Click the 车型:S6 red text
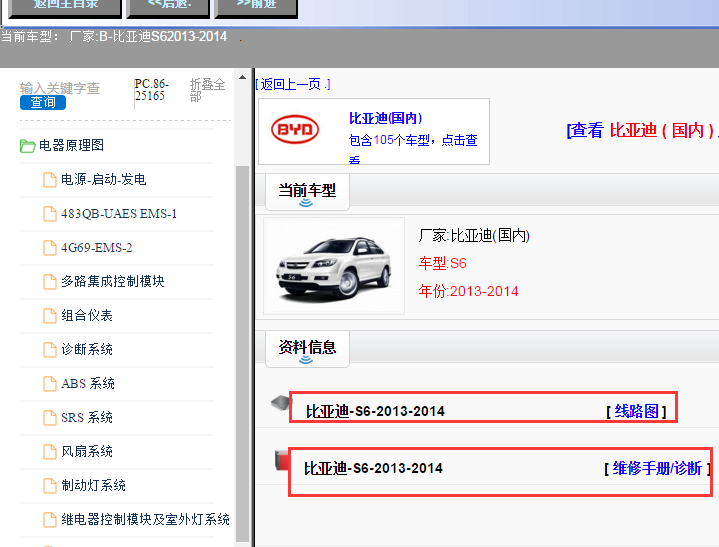 (442, 263)
